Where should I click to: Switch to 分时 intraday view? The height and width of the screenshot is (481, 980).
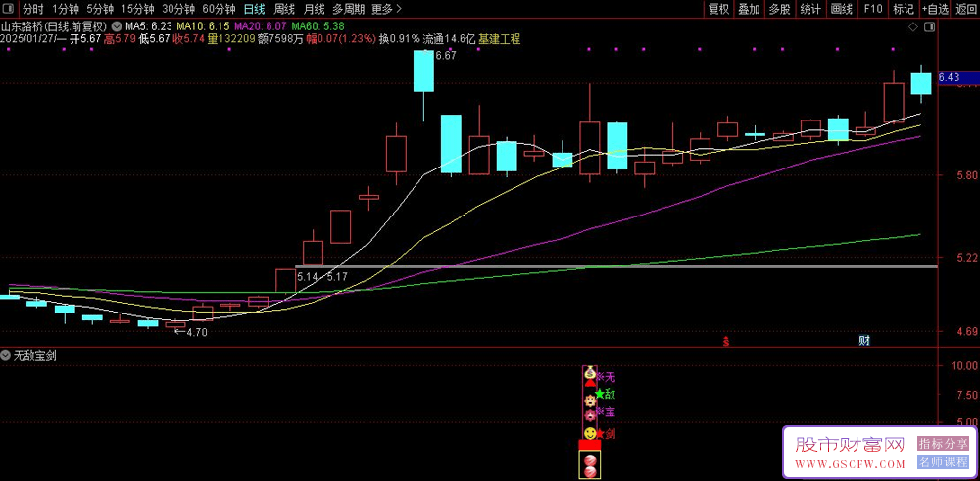pyautogui.click(x=33, y=9)
